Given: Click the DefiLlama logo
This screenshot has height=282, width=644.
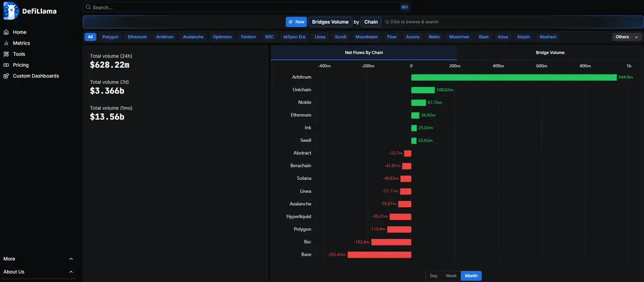Looking at the screenshot, I should 30,11.
